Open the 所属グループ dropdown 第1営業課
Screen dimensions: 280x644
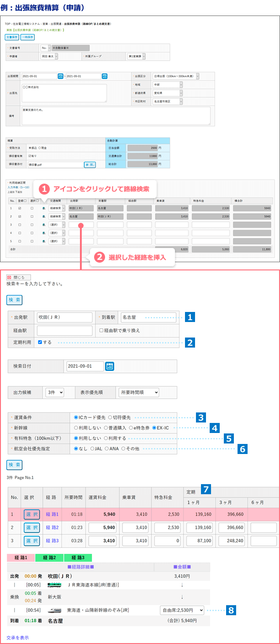click(x=137, y=56)
